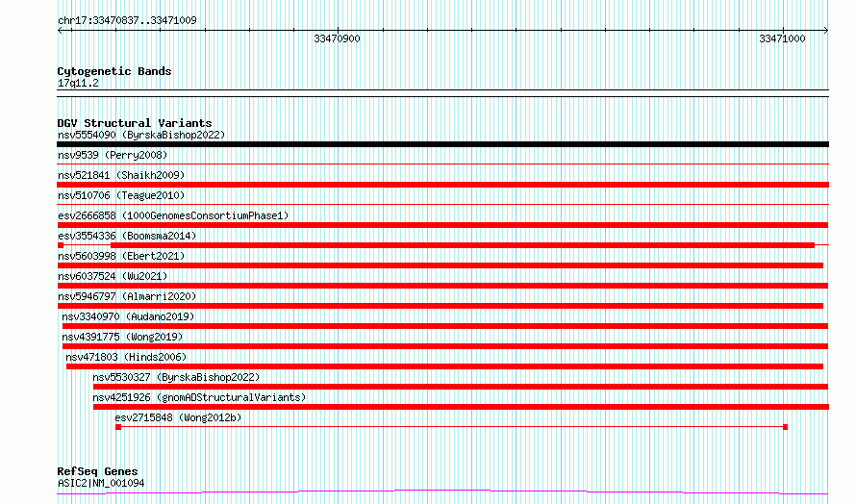
Task: Select variant esv3554336 (Boomsma2014) label
Action: (127, 236)
